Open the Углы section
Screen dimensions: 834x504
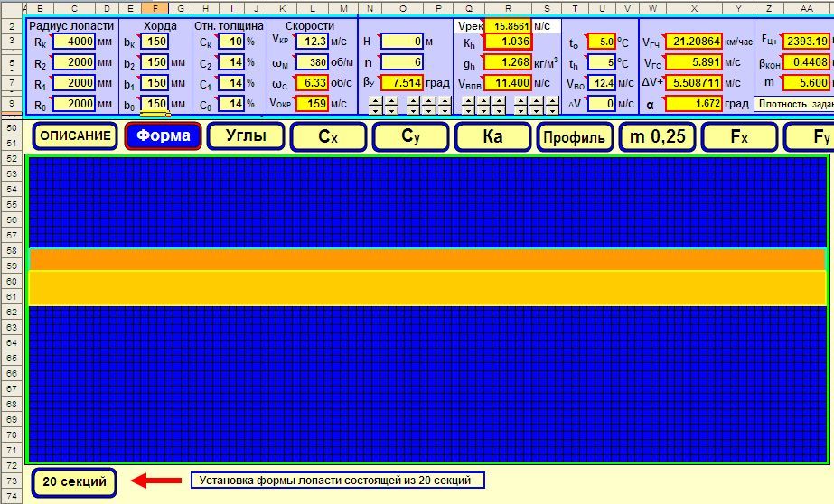click(x=245, y=137)
